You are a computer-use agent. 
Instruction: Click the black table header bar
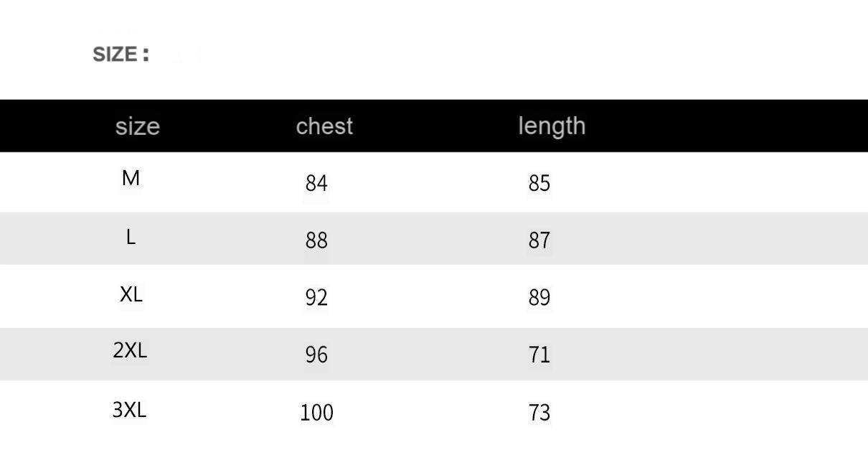434,126
